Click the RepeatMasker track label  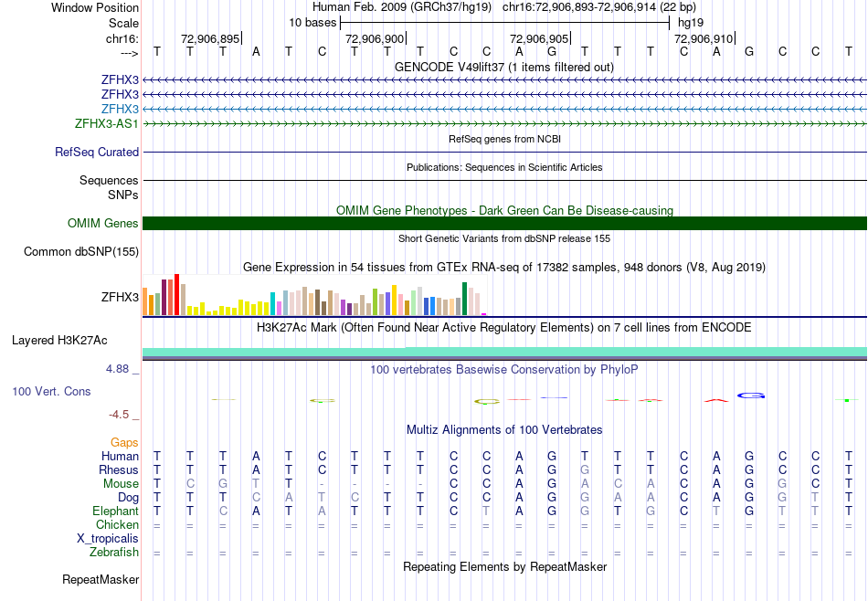pos(101,579)
